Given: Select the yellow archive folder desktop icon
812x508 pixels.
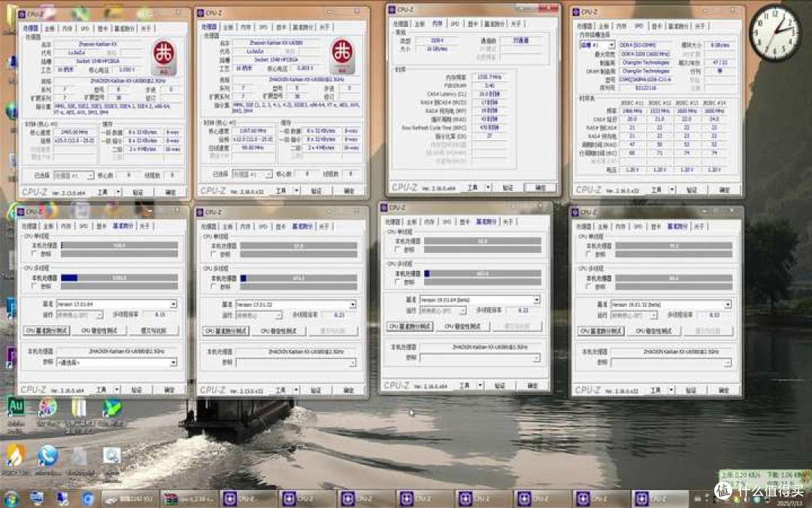Looking at the screenshot, I should coord(79,408).
